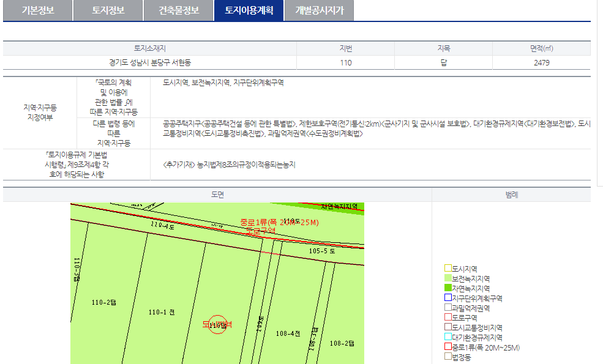The width and height of the screenshot is (603, 364).
Task: Open the 개별공시지가 tab
Action: click(319, 10)
